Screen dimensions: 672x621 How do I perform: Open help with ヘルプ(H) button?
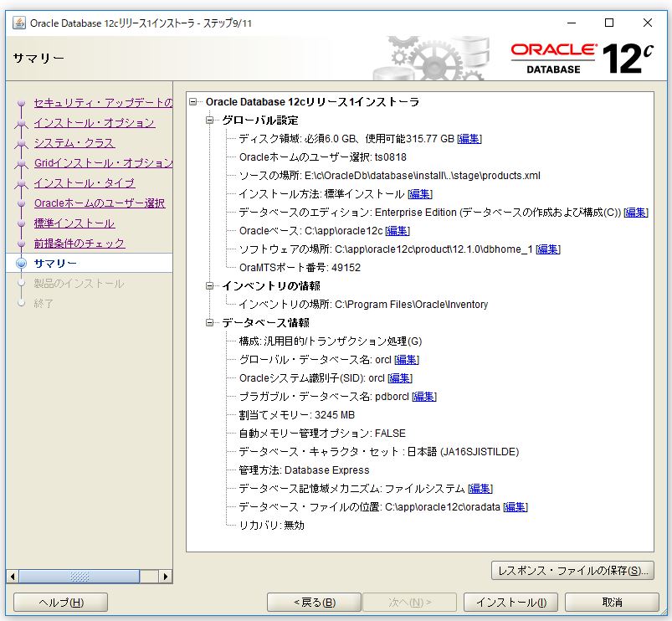(60, 603)
